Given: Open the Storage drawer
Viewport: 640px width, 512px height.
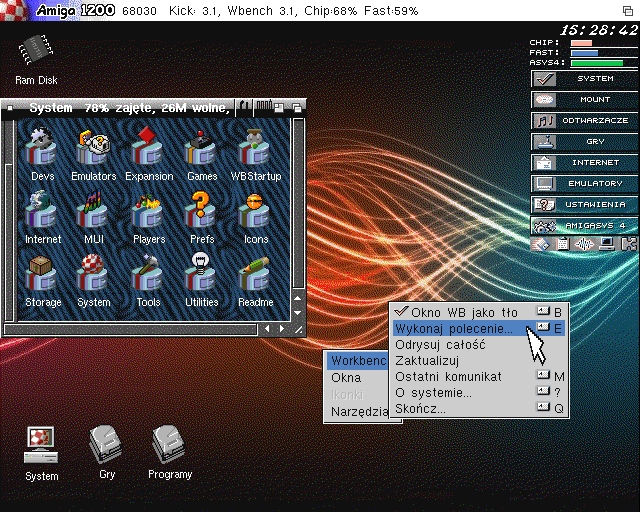Looking at the screenshot, I should coord(42,281).
